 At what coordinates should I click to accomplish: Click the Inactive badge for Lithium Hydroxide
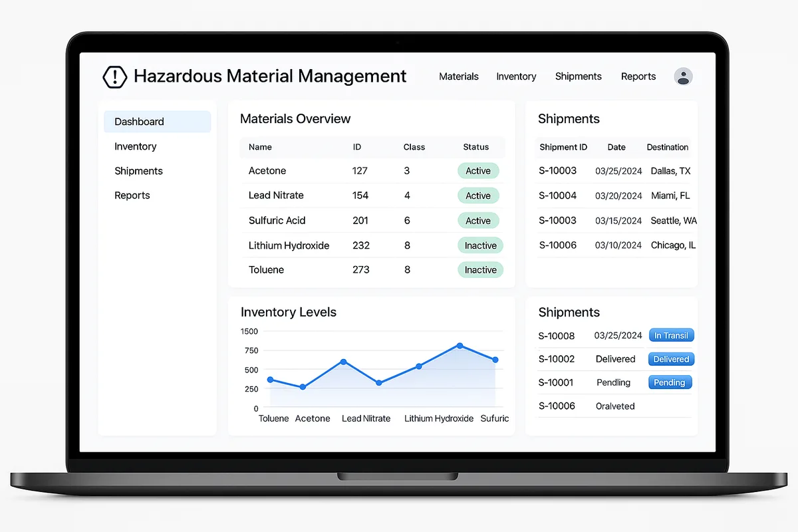(480, 245)
